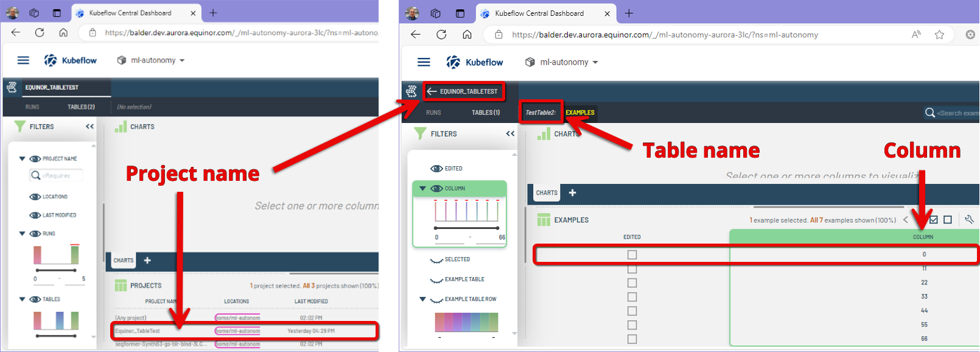The width and height of the screenshot is (980, 352).
Task: Click the green funnel Filters icon in left window
Action: pos(20,127)
